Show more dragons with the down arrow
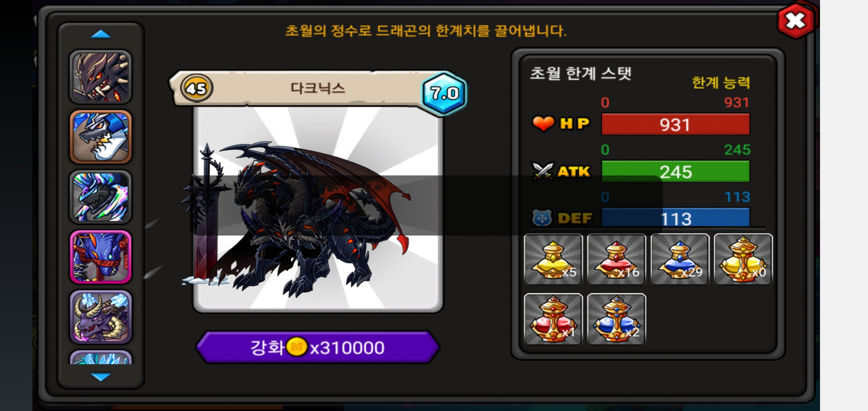This screenshot has height=411, width=868. click(101, 377)
